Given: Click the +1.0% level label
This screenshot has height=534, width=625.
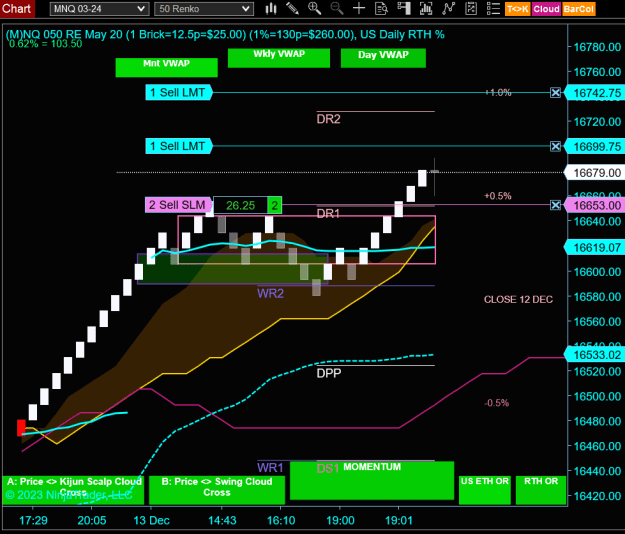Looking at the screenshot, I should click(x=498, y=92).
